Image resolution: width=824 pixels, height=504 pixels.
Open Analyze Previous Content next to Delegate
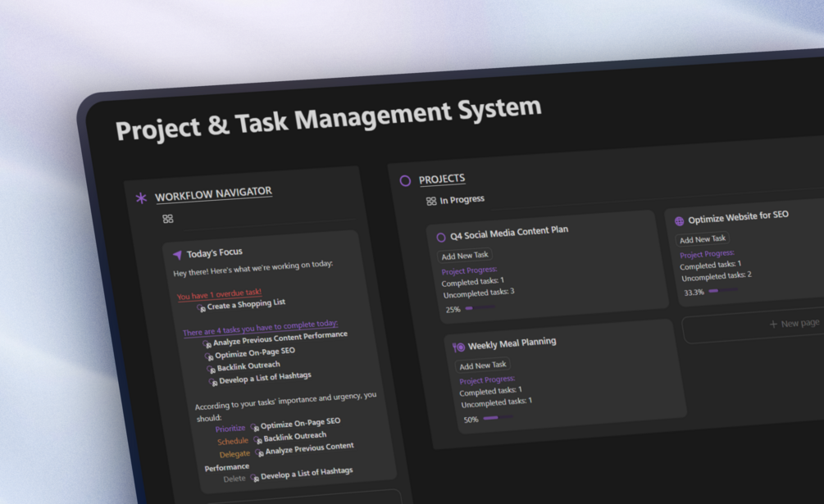tap(310, 448)
